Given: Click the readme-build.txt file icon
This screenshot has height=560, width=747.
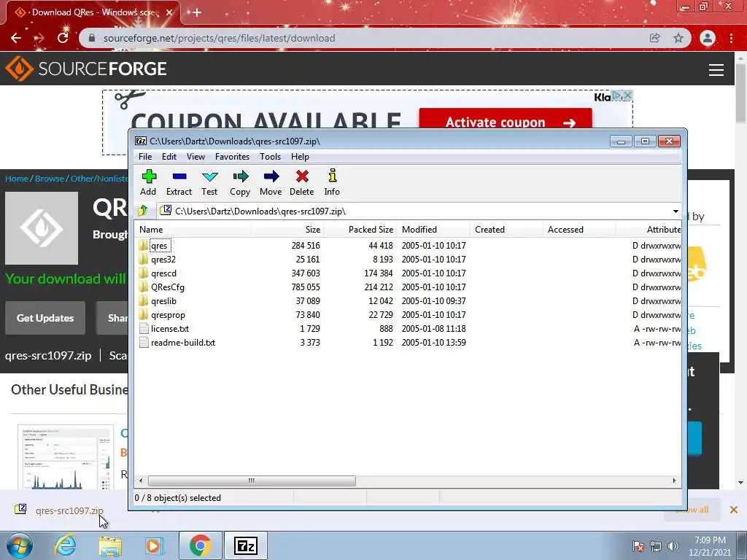Looking at the screenshot, I should click(x=144, y=343).
